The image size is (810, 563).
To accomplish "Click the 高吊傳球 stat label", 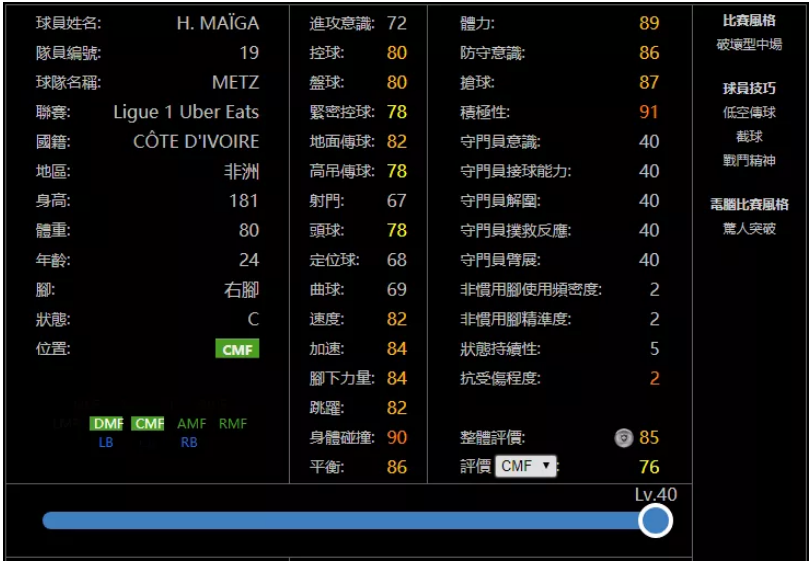I will tap(342, 171).
